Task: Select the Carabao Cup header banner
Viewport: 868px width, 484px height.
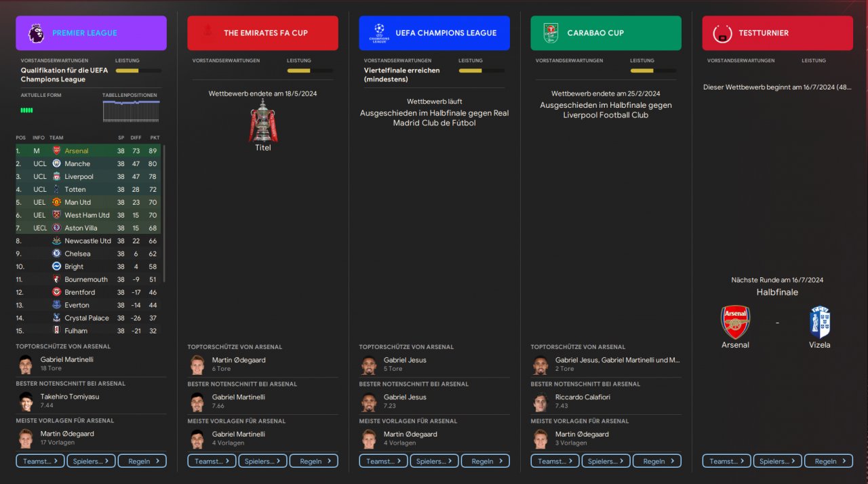Action: [606, 33]
